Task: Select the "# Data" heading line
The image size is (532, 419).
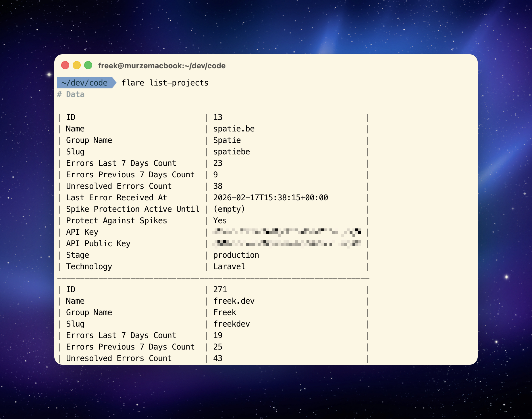Action: [71, 94]
